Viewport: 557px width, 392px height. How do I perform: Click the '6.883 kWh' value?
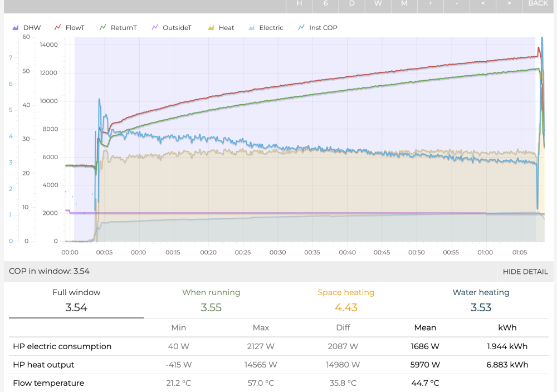click(x=507, y=365)
